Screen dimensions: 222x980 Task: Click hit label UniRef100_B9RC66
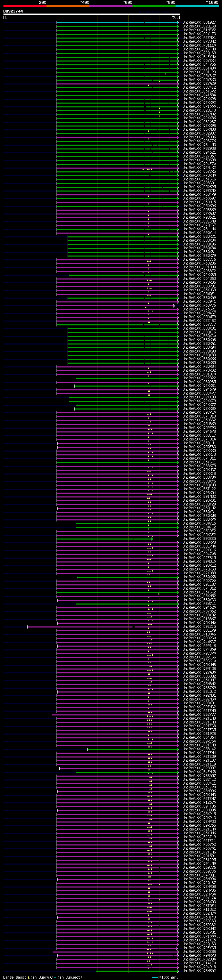coord(199,657)
